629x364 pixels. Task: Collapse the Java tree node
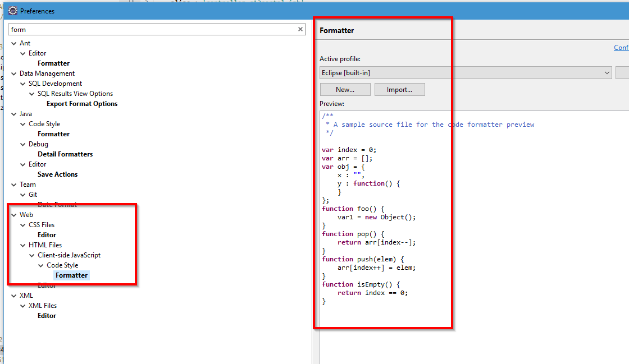(13, 113)
